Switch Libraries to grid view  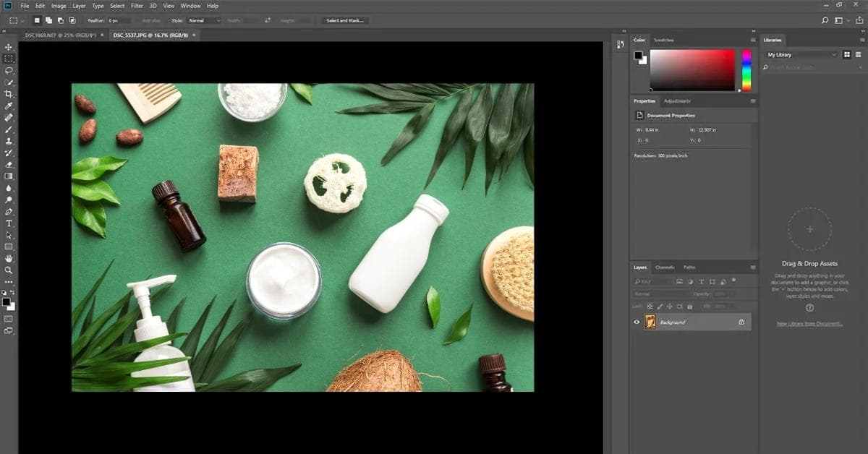coord(847,54)
